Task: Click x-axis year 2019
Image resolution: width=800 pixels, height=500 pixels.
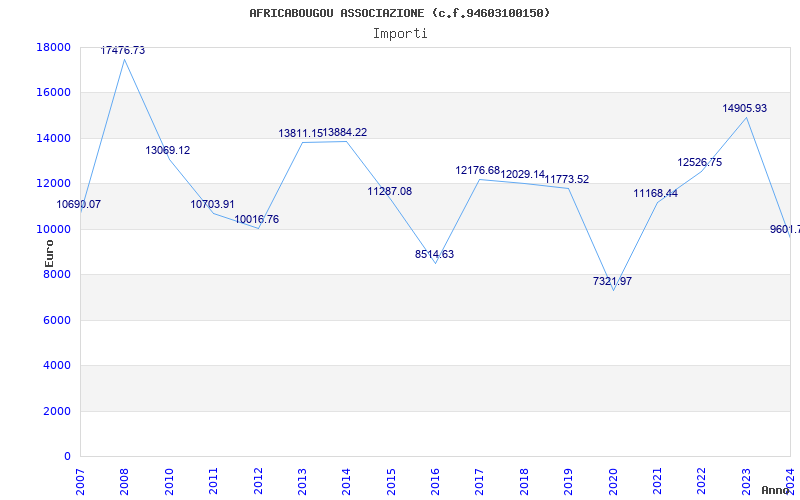Action: click(x=568, y=481)
